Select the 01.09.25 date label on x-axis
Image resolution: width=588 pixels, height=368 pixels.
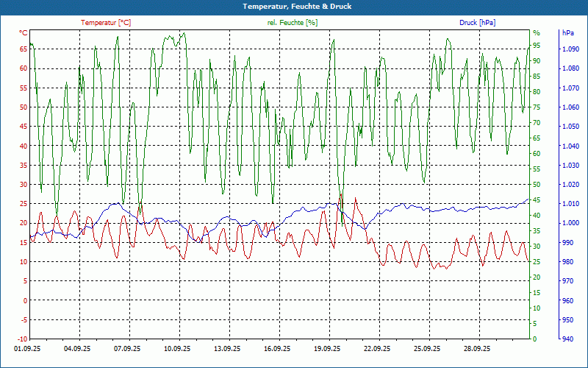click(x=27, y=349)
